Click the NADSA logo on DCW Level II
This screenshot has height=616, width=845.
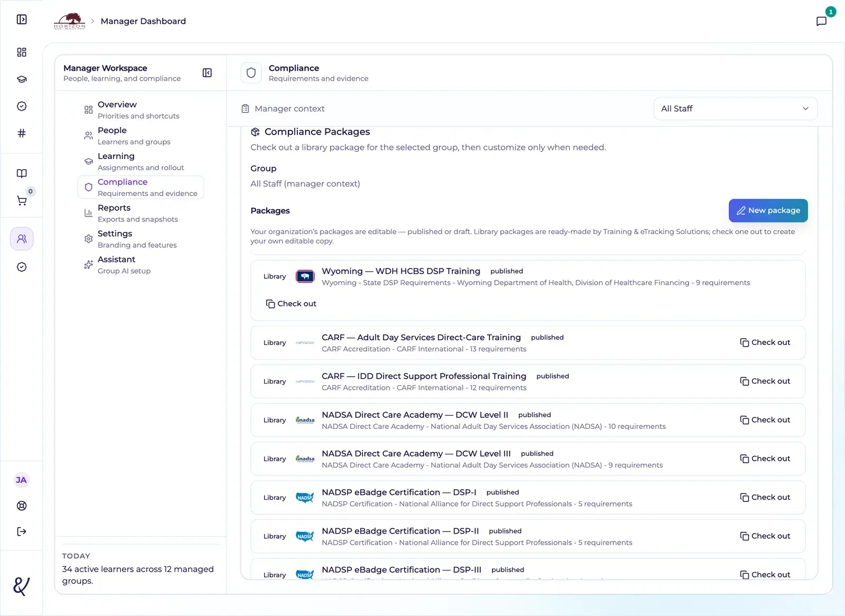tap(305, 420)
